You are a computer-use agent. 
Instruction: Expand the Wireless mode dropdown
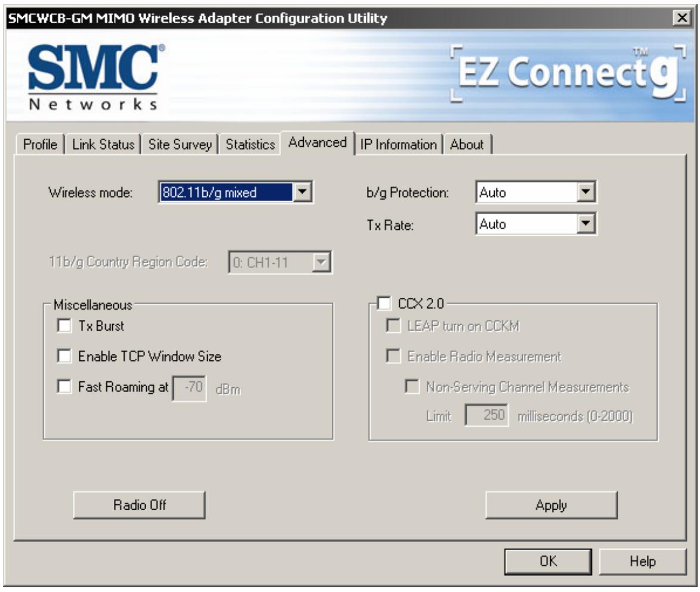click(x=302, y=192)
